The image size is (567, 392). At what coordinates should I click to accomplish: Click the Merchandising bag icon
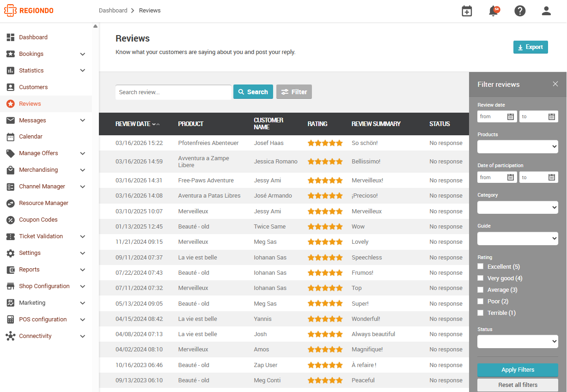[11, 170]
